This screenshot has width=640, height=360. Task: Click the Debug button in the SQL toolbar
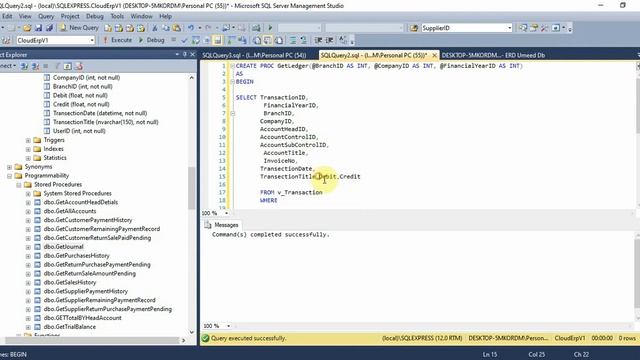click(151, 40)
